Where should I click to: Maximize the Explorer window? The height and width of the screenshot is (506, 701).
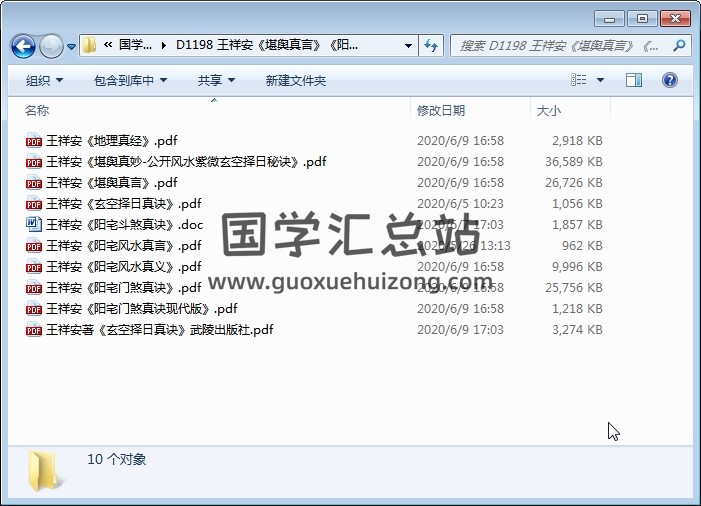point(642,19)
